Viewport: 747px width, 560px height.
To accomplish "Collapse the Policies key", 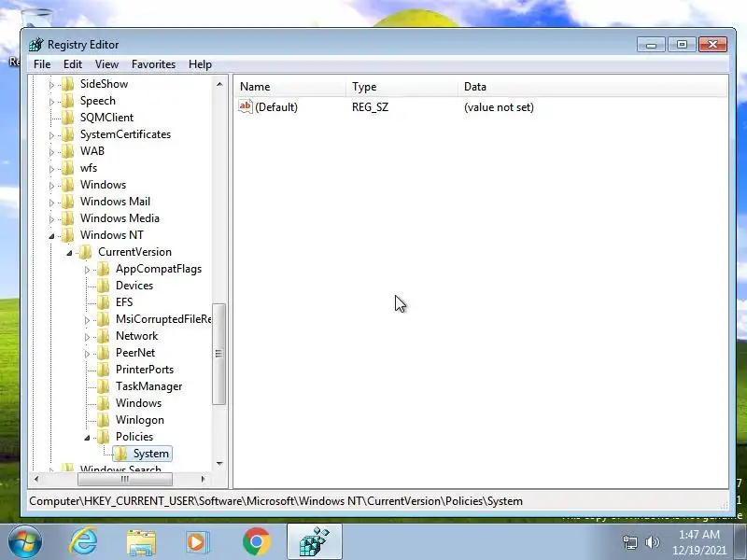I will click(87, 438).
